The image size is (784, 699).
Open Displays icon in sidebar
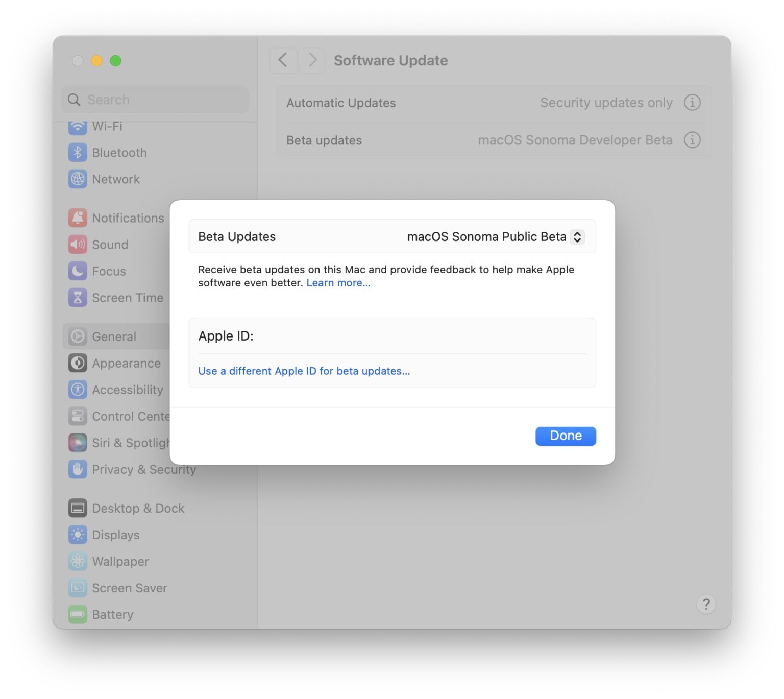tap(78, 535)
